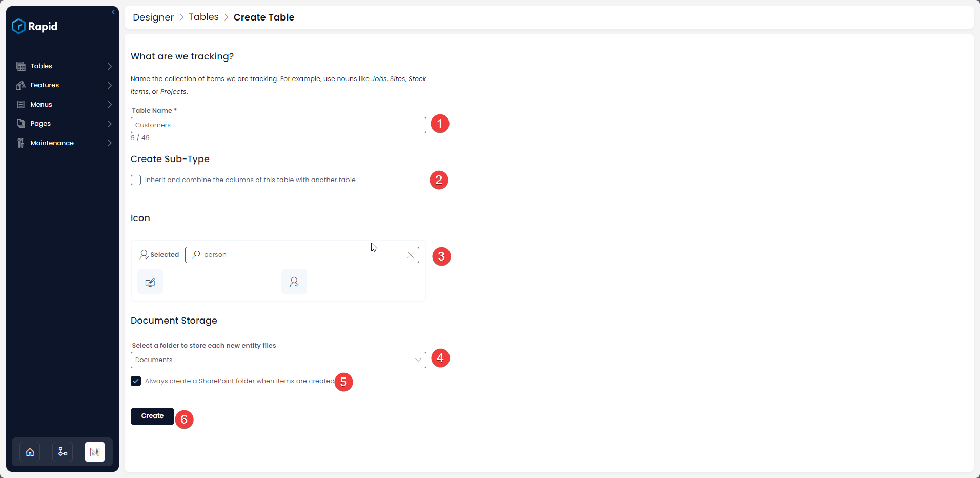Expand the Menus menu chevron

click(x=110, y=105)
